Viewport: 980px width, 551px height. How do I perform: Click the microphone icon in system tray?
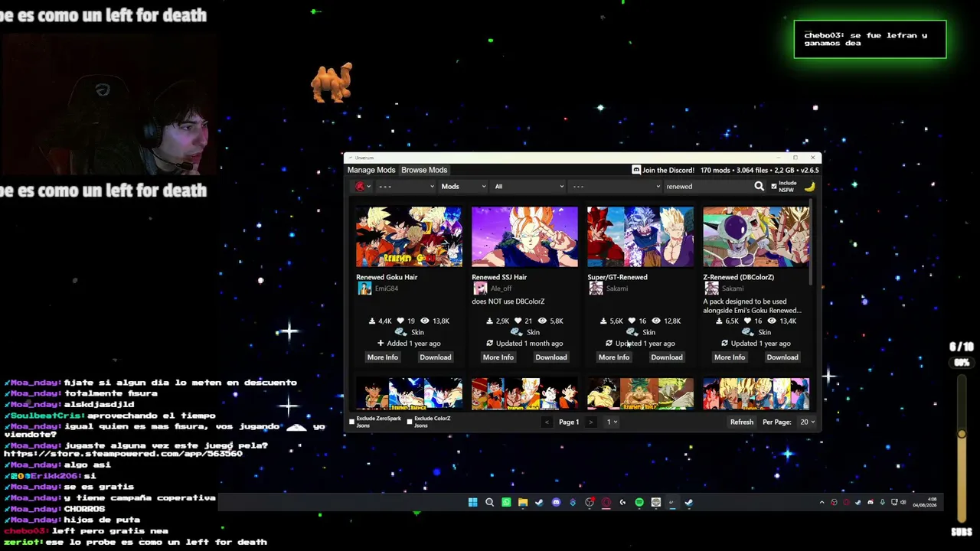tap(883, 503)
